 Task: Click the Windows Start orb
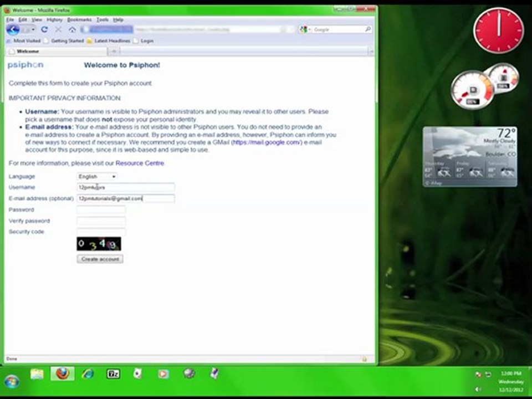point(12,382)
